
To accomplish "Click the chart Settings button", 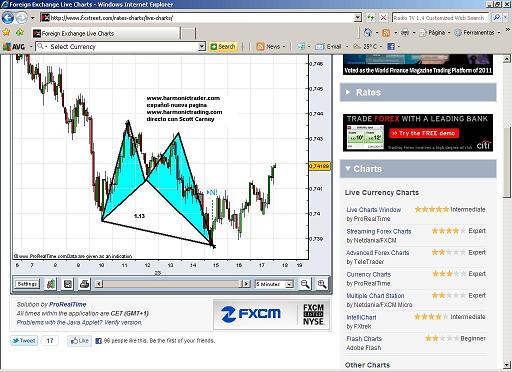I will click(27, 284).
